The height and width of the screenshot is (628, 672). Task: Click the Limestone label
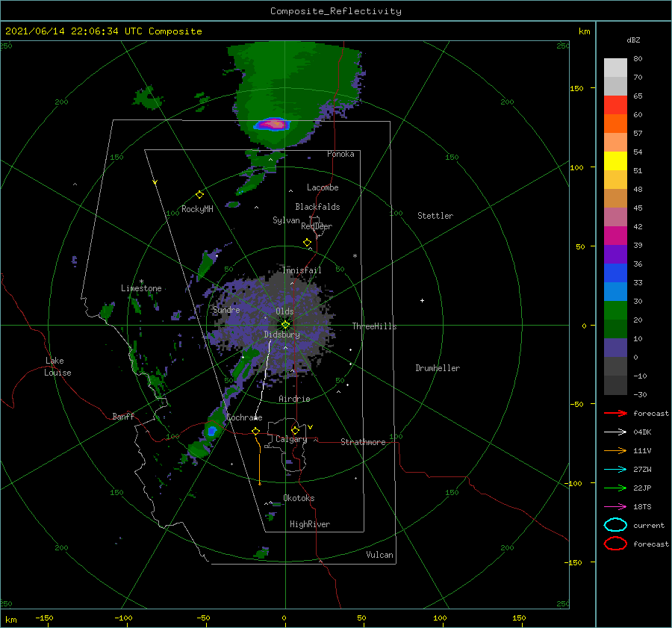(141, 288)
